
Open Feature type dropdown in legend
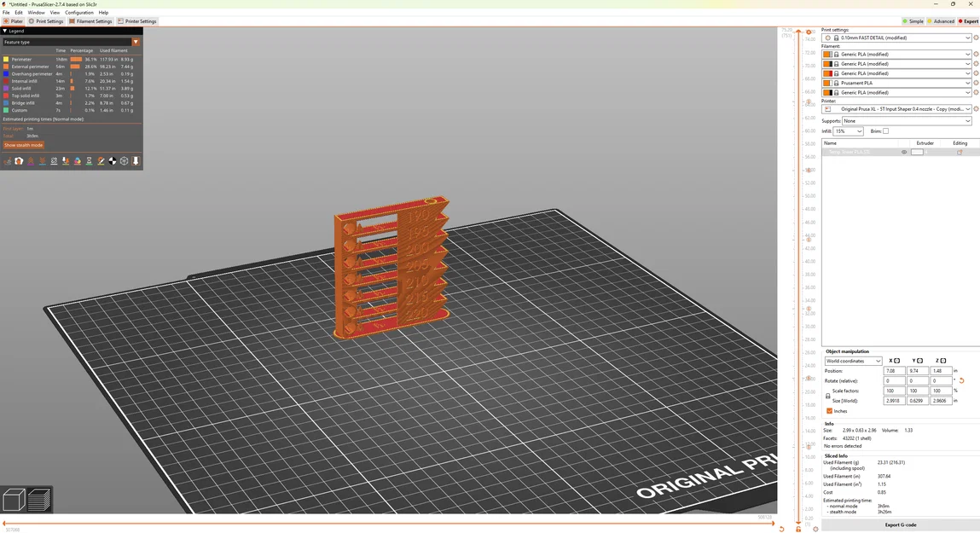[72, 42]
